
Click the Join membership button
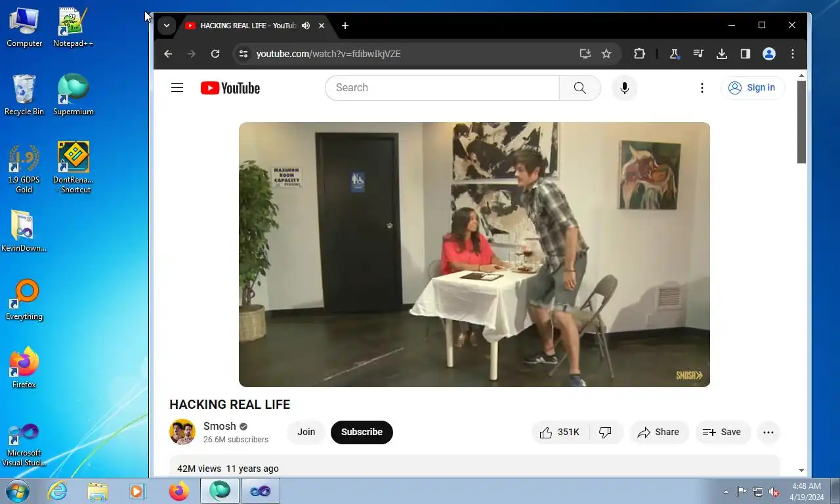click(306, 432)
